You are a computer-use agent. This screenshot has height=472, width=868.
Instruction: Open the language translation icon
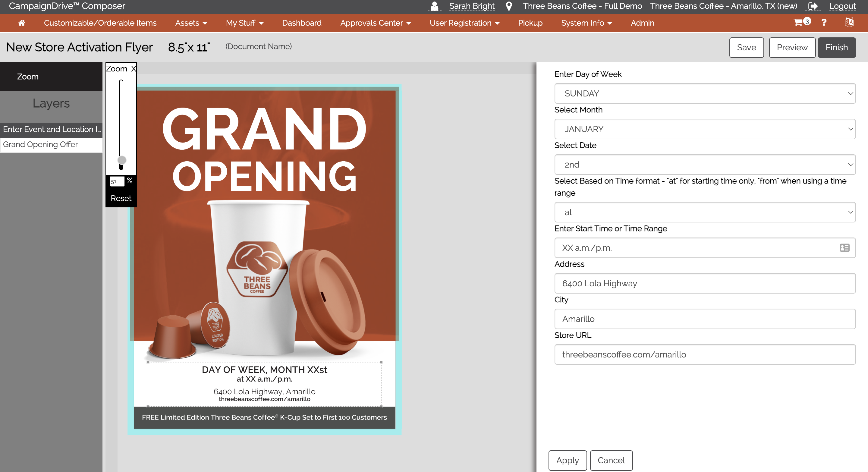click(x=849, y=22)
